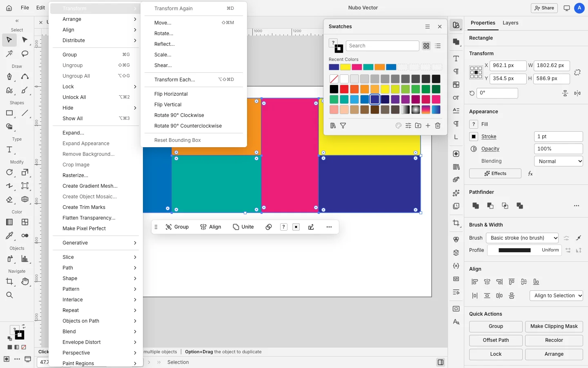Choose Rotate 90° Clockwise menu item
Viewport: 588px width, 368px height.
pos(194,115)
